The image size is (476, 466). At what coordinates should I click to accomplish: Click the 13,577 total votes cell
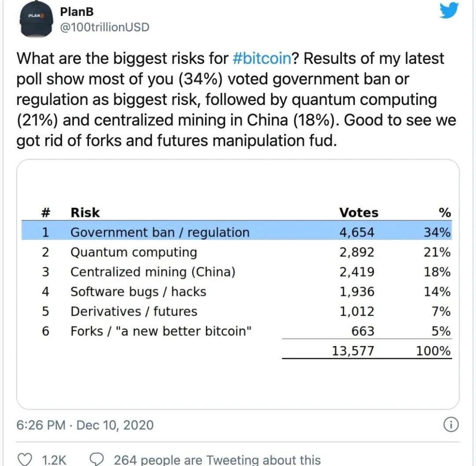(353, 351)
